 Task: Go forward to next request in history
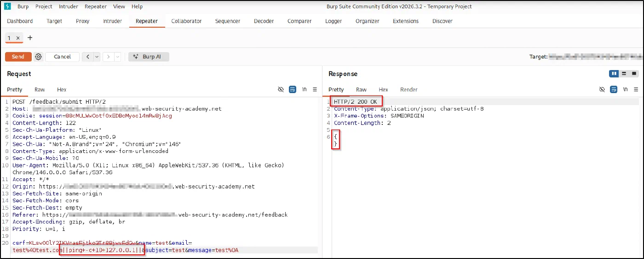(108, 57)
